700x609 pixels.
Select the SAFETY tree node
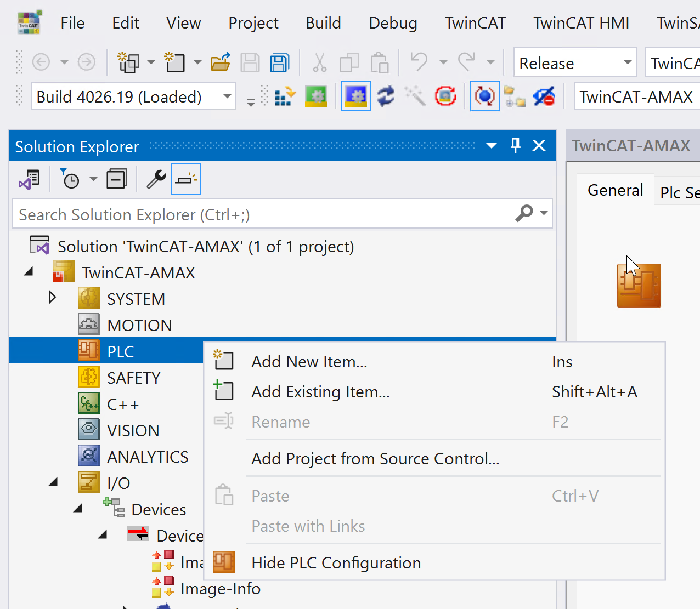point(133,378)
